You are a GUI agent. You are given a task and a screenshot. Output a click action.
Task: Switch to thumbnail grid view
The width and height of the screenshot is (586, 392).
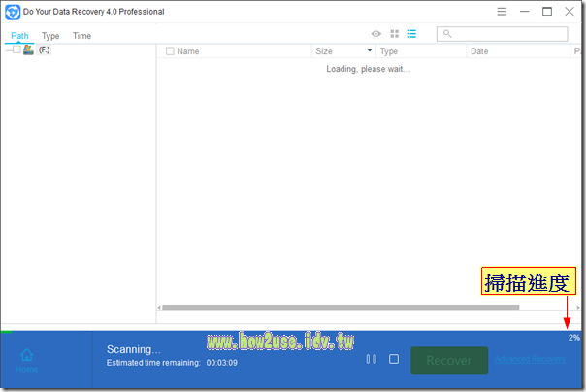click(x=394, y=34)
